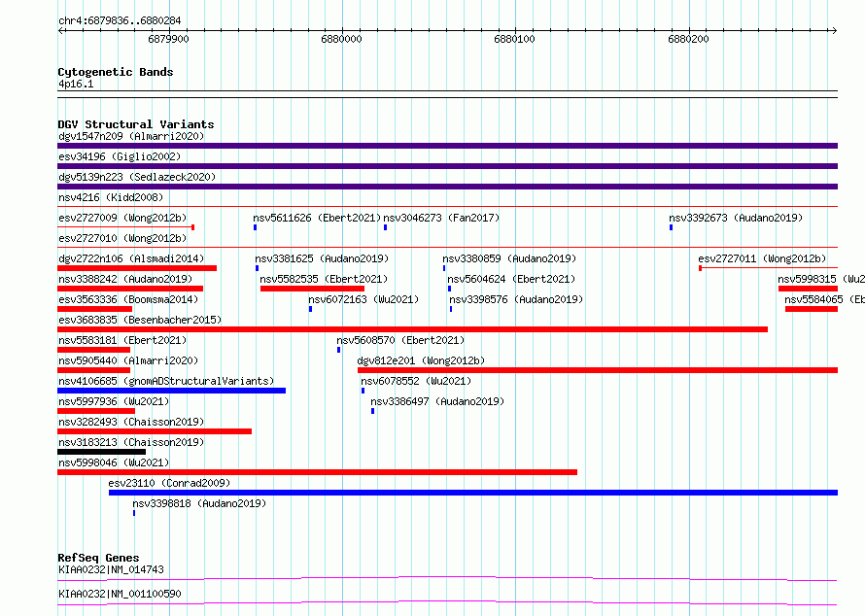Open esv23110 (Conrad2009) label

[x=169, y=483]
